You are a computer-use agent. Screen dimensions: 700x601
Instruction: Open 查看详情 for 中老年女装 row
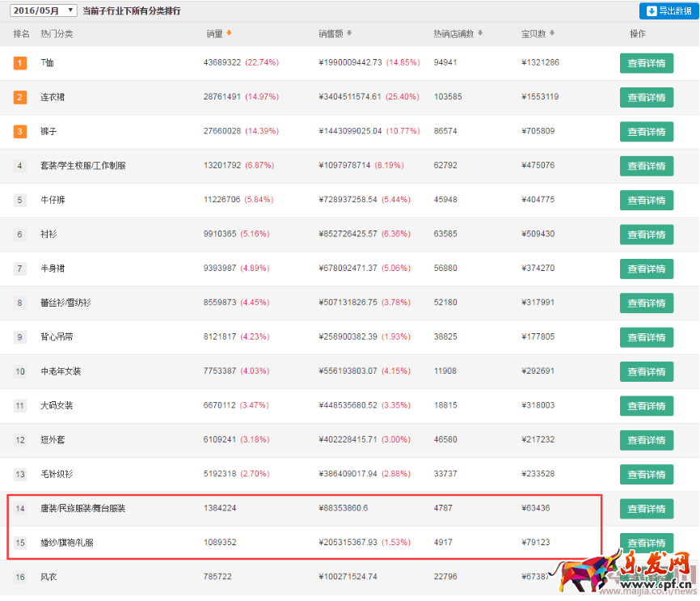[646, 371]
